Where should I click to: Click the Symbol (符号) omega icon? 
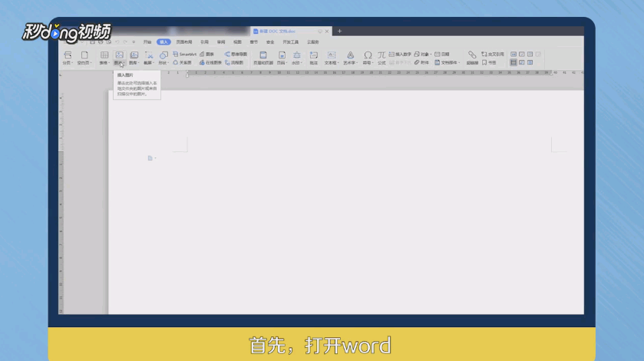click(368, 55)
